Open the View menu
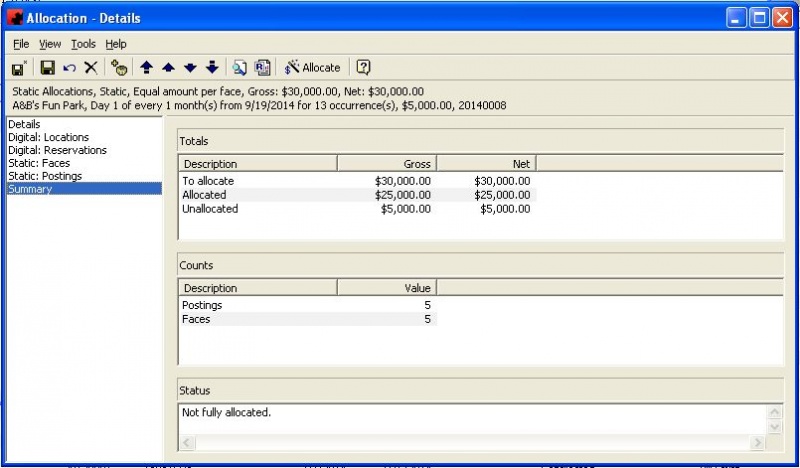Viewport: 800px width, 468px height. click(50, 44)
